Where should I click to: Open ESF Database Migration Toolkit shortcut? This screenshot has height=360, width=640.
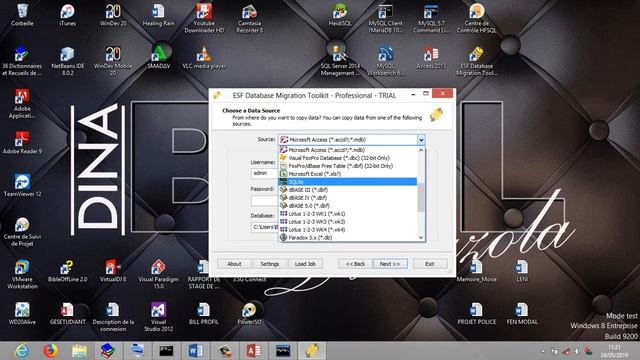click(476, 60)
